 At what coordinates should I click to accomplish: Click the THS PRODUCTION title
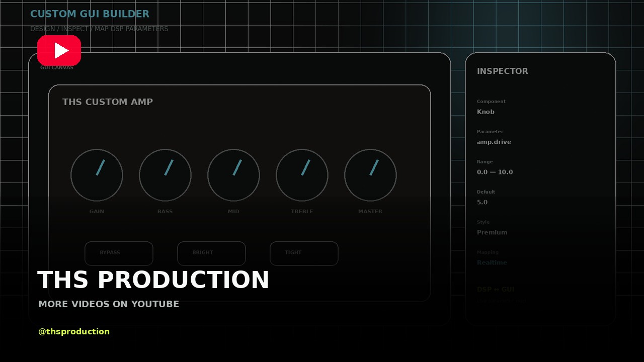click(x=153, y=280)
